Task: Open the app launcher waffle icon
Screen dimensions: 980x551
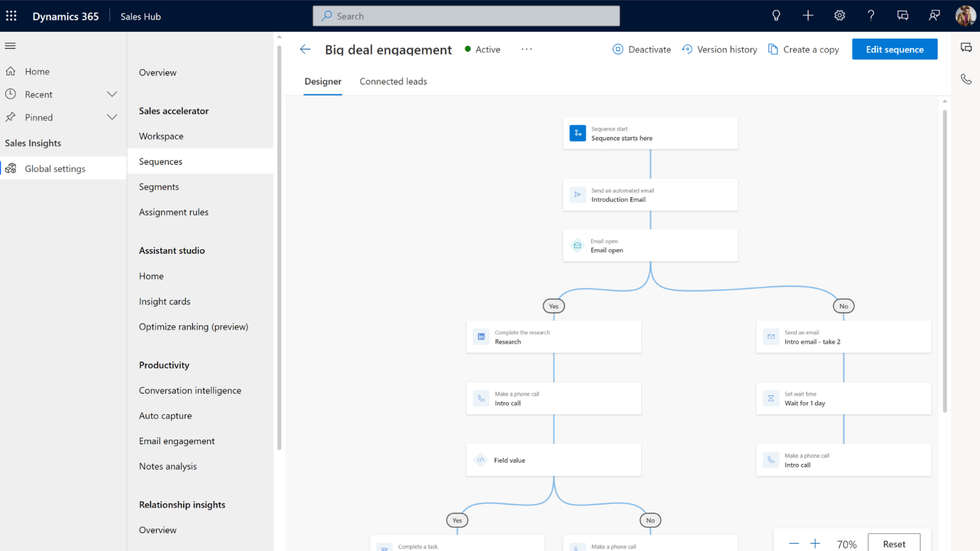Action: 11,16
